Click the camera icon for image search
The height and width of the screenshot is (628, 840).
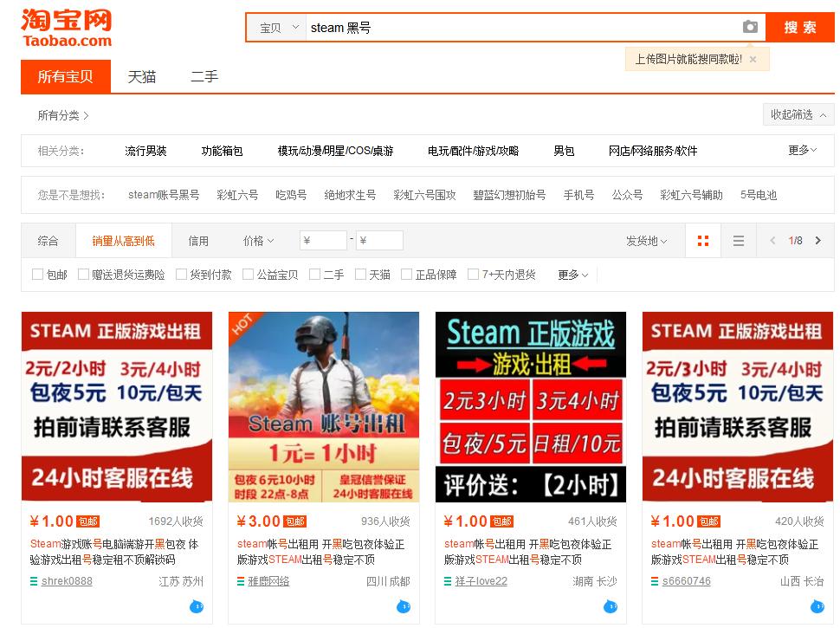(750, 27)
